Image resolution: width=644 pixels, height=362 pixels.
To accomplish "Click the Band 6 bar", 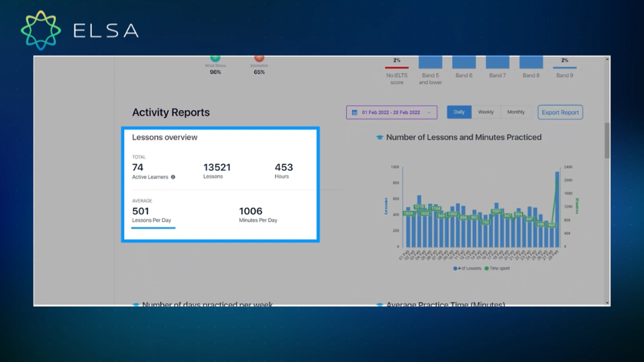I will [464, 62].
